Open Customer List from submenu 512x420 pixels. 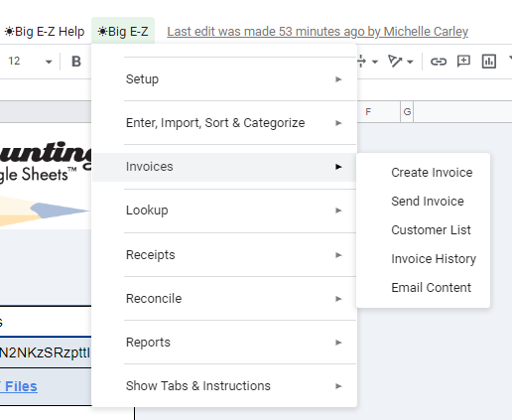(x=424, y=230)
